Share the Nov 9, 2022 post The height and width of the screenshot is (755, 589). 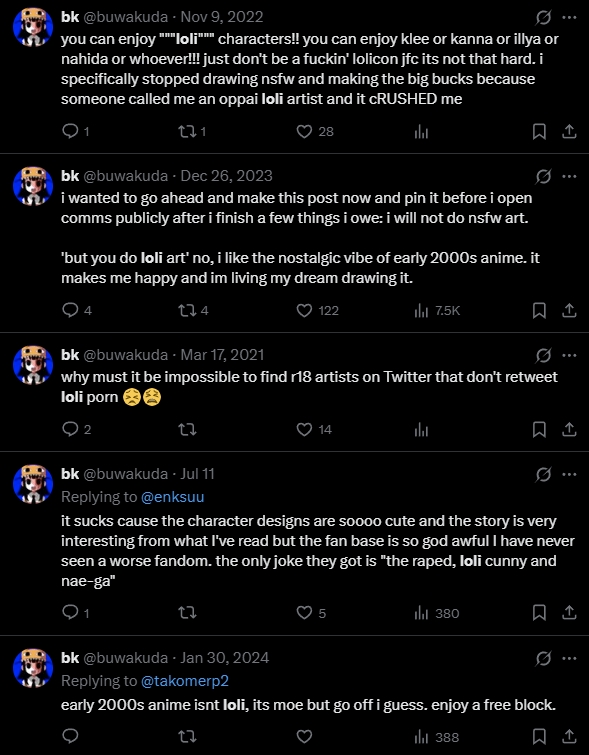point(569,131)
